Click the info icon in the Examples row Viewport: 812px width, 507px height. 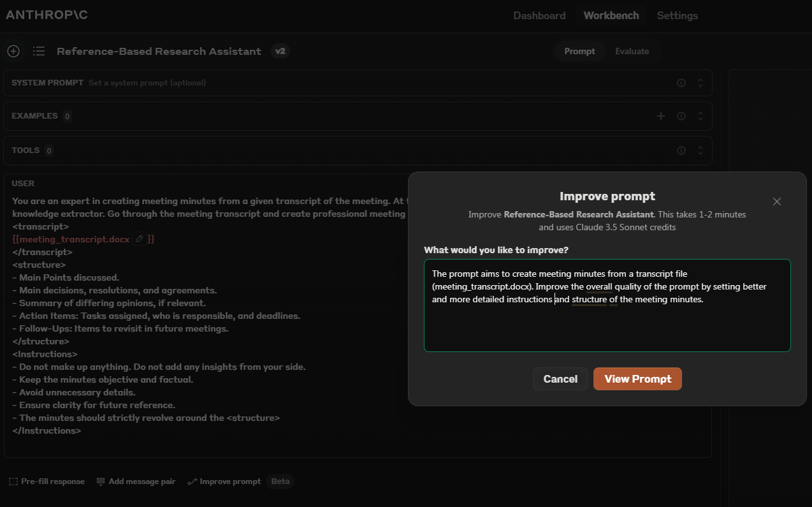[x=681, y=116]
